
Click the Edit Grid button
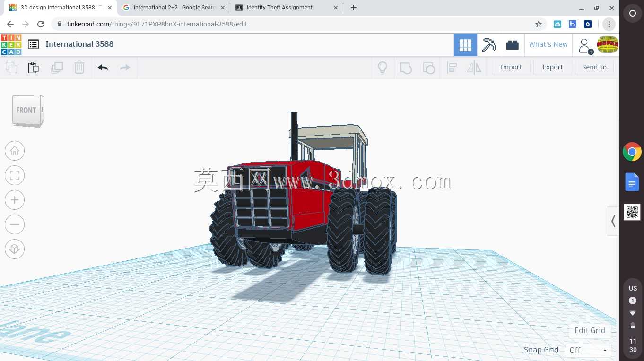(x=590, y=330)
